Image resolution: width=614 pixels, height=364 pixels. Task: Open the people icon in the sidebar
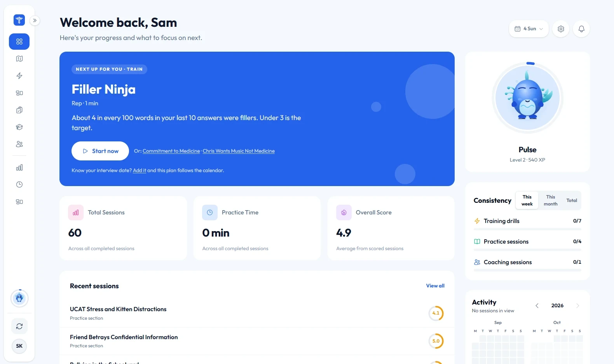coord(19,144)
